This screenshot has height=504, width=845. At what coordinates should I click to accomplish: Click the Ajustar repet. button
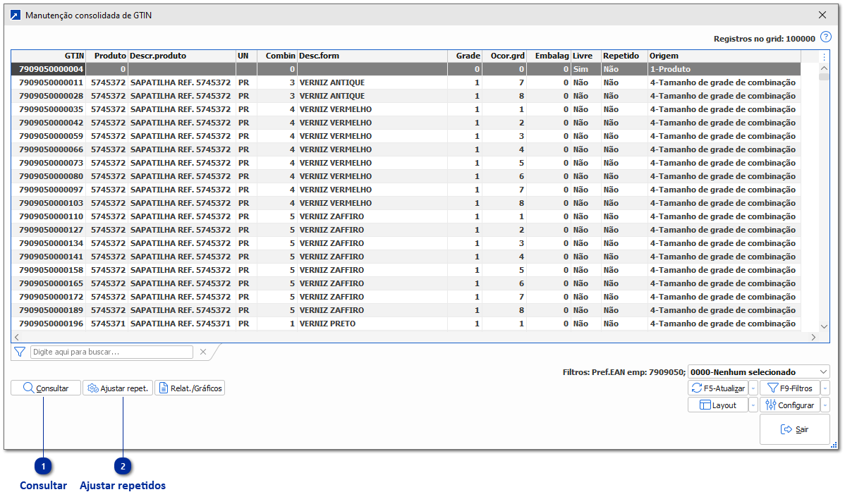(x=118, y=388)
